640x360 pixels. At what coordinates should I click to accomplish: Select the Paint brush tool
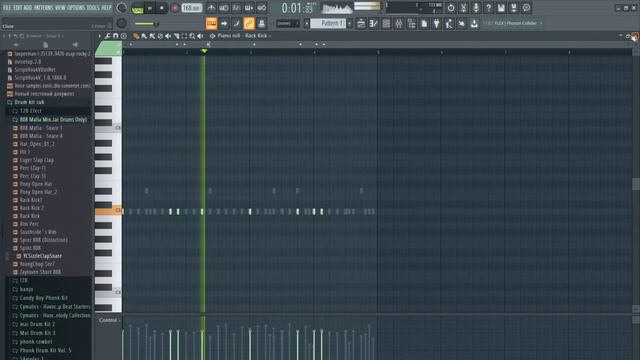pyautogui.click(x=144, y=36)
